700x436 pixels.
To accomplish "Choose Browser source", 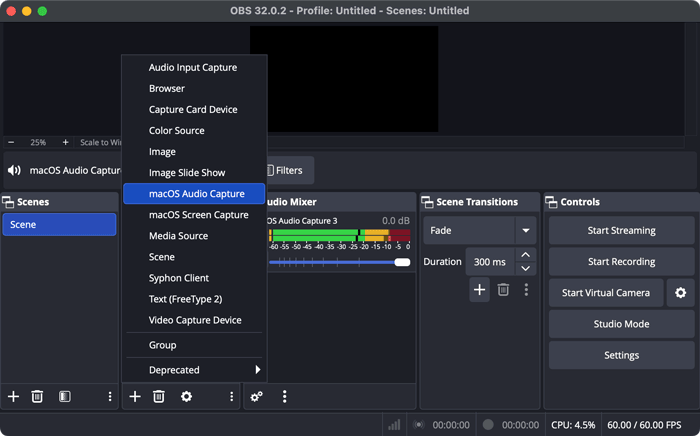I will coord(194,88).
